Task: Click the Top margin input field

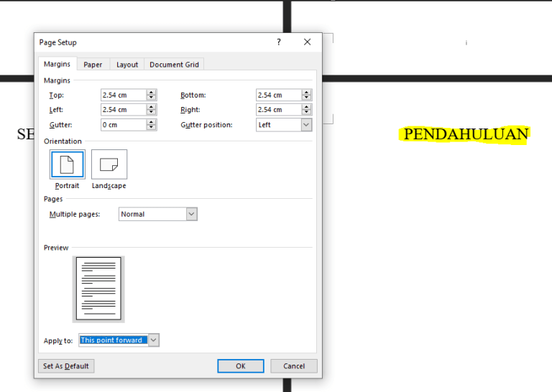Action: coord(123,95)
